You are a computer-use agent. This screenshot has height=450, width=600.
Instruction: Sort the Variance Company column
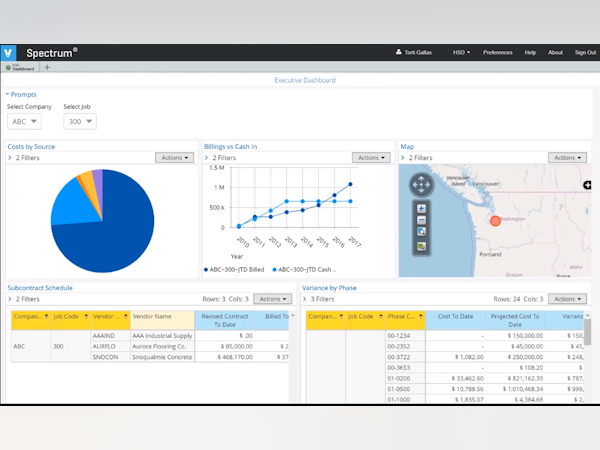pos(341,316)
